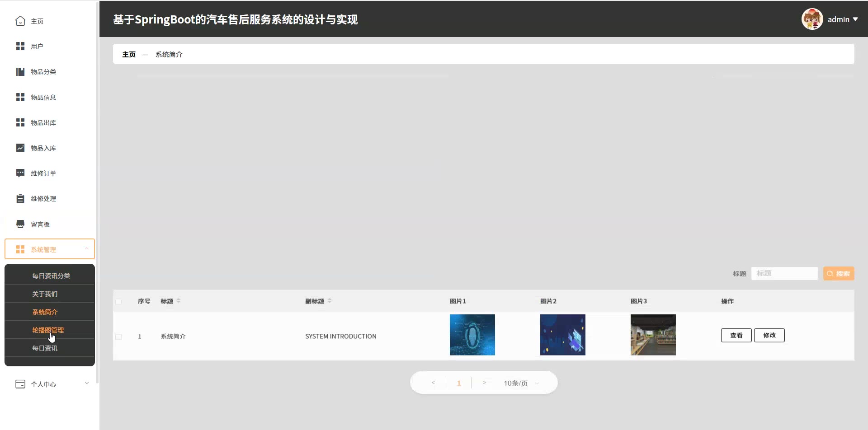Screen dimensions: 868x430
Task: Open the 维修处理 sidebar menu
Action: click(43, 199)
